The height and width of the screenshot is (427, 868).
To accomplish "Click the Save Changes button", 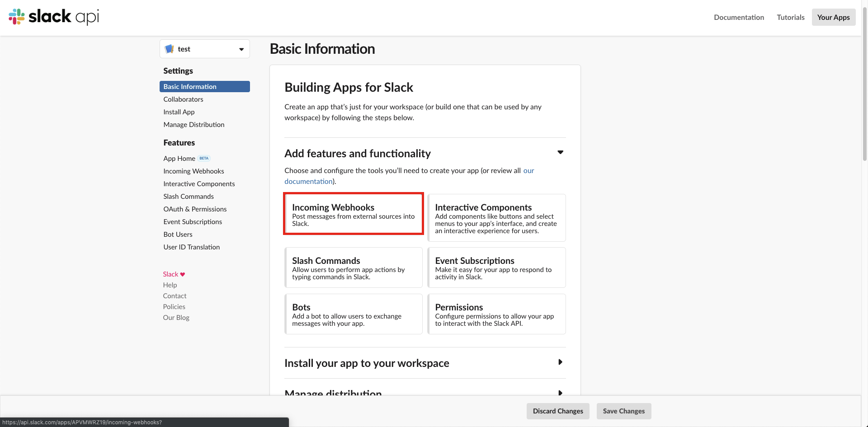I will click(x=624, y=411).
